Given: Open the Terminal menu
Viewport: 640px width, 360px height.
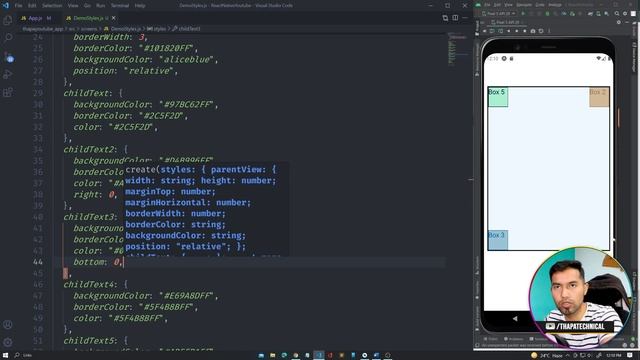Looking at the screenshot, I should pos(120,6).
